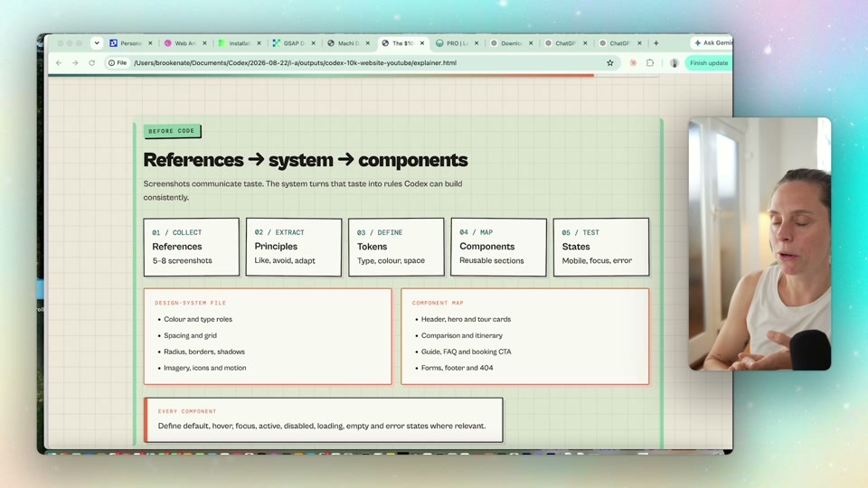Close the GSAP tab
The height and width of the screenshot is (488, 868).
(314, 43)
